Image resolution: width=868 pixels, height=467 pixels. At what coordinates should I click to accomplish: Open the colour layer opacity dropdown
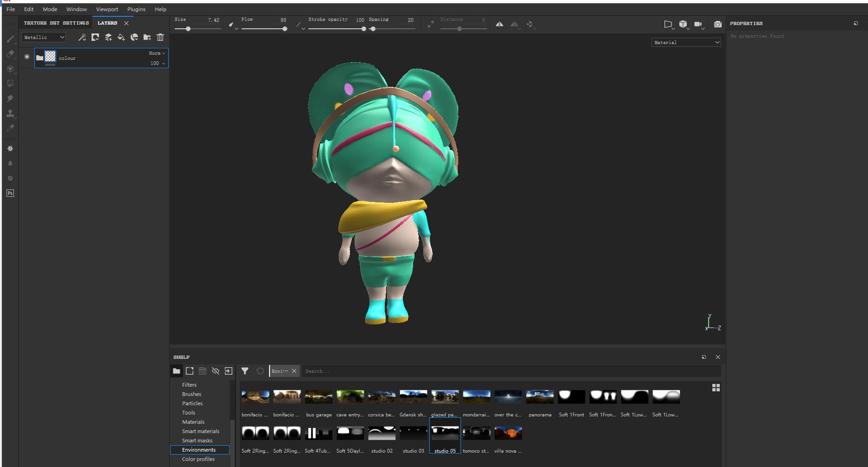click(158, 63)
